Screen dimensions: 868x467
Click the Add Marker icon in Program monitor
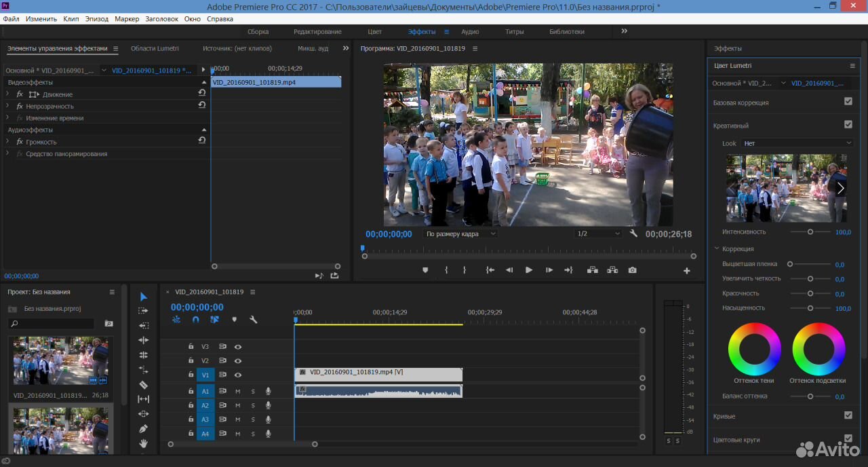point(425,270)
